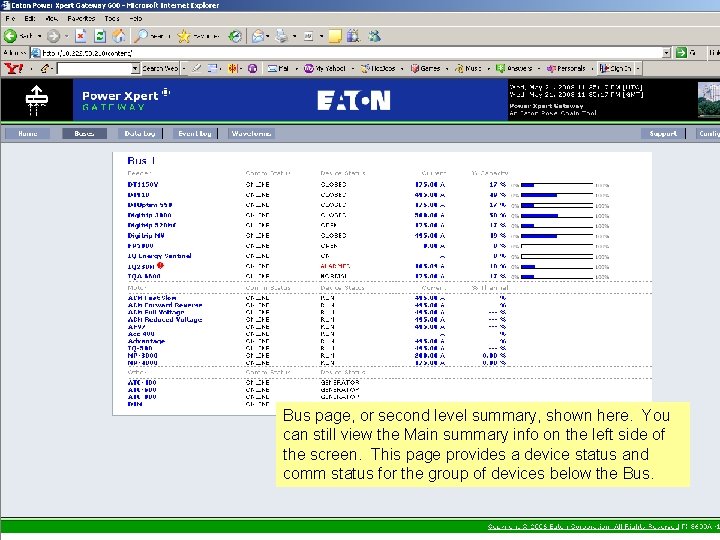Open the Yahoo Games dropdown arrow
720x540 pixels.
(447, 68)
